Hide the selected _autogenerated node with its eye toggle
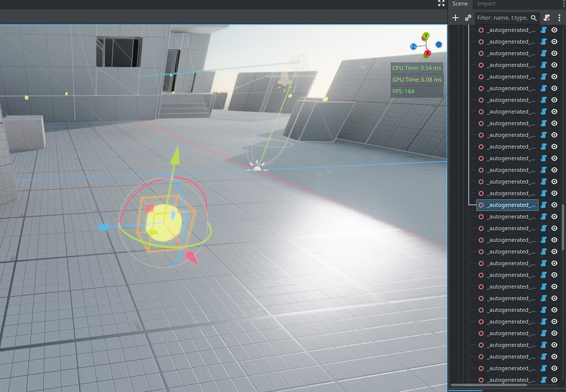 [554, 205]
